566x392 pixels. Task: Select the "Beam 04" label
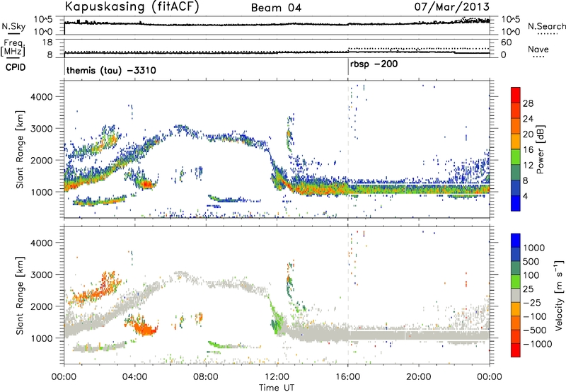pyautogui.click(x=276, y=8)
